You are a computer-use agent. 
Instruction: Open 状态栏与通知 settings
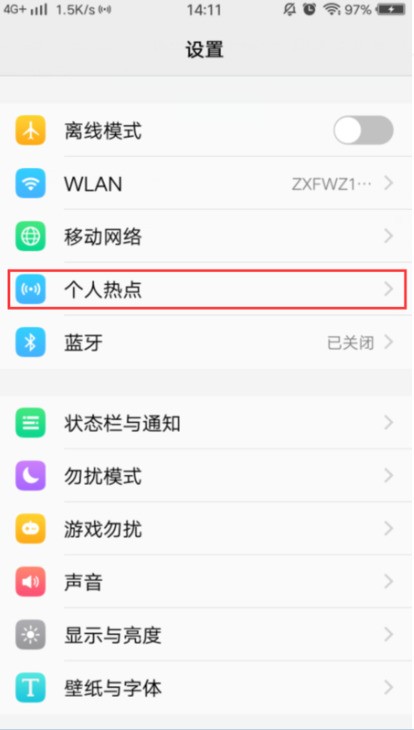[x=207, y=423]
